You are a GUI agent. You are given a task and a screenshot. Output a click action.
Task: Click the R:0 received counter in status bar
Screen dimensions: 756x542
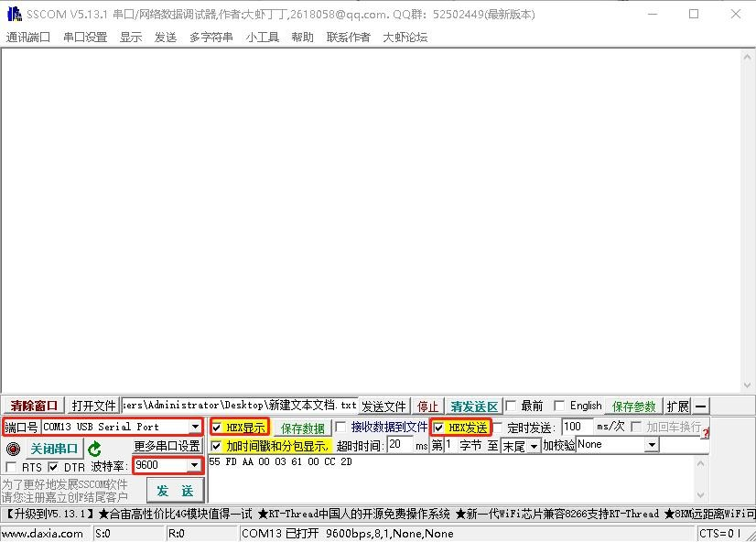pos(176,534)
